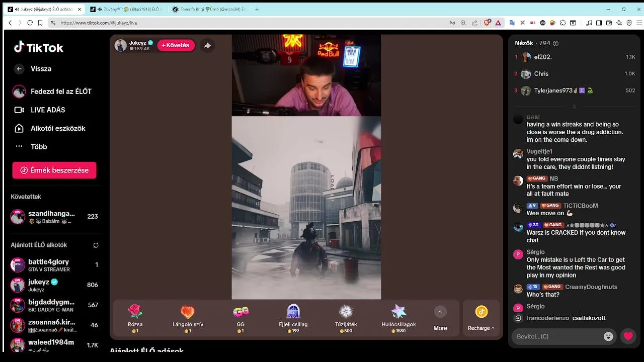Click the live video player
Viewport: 644px width, 362px height.
306,167
